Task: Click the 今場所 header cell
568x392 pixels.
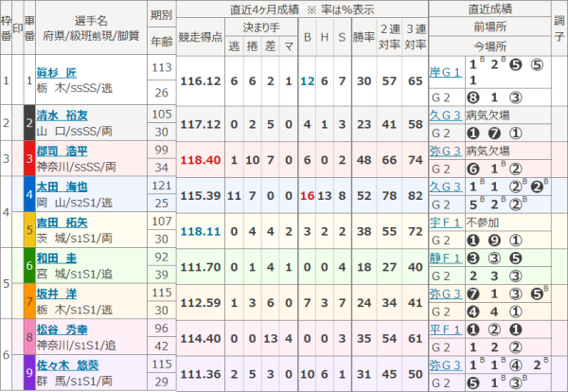Action: [489, 46]
